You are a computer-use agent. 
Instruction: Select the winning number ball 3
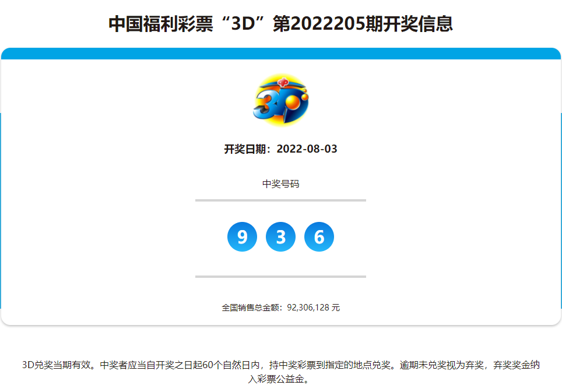[280, 237]
